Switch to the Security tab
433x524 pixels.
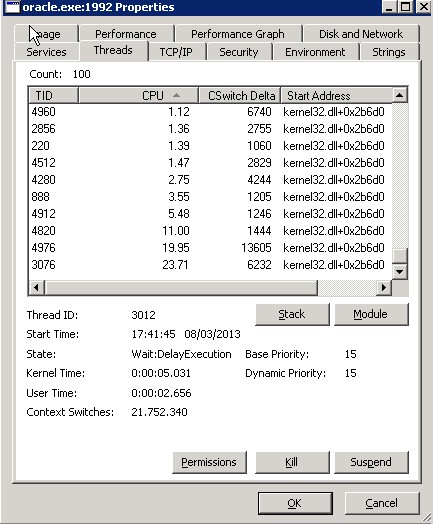click(239, 52)
